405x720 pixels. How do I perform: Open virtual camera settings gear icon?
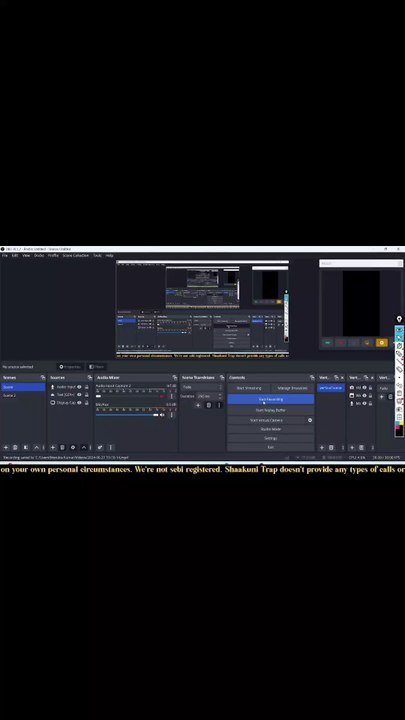(310, 420)
